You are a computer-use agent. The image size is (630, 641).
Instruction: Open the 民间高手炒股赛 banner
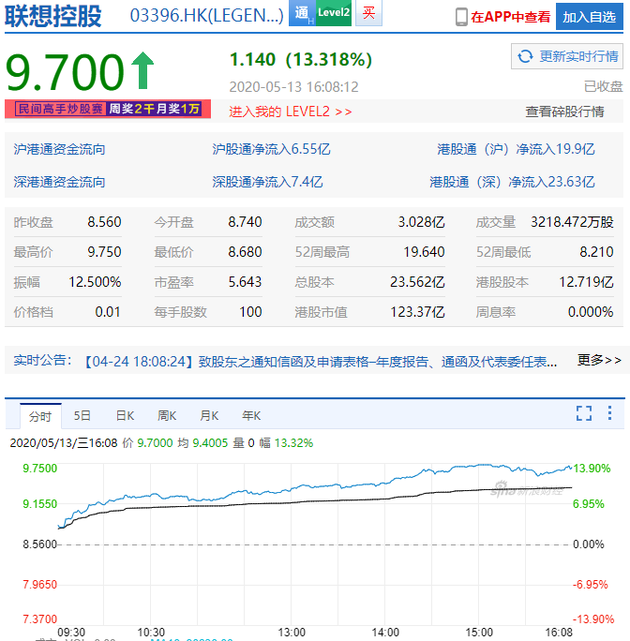108,109
